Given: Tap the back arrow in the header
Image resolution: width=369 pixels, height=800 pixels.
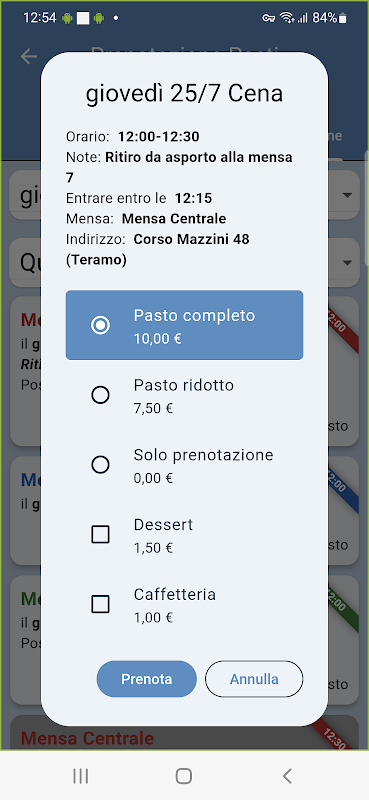Looking at the screenshot, I should click(29, 56).
